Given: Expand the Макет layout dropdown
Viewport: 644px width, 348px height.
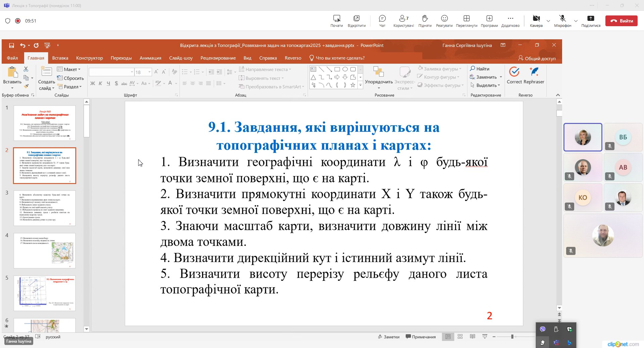Looking at the screenshot, I should coord(69,69).
